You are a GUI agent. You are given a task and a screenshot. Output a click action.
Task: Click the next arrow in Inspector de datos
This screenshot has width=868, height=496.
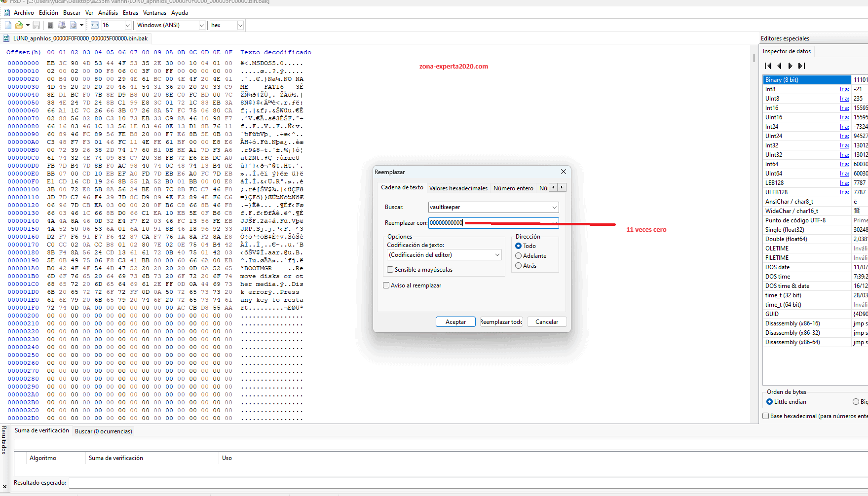pyautogui.click(x=791, y=66)
